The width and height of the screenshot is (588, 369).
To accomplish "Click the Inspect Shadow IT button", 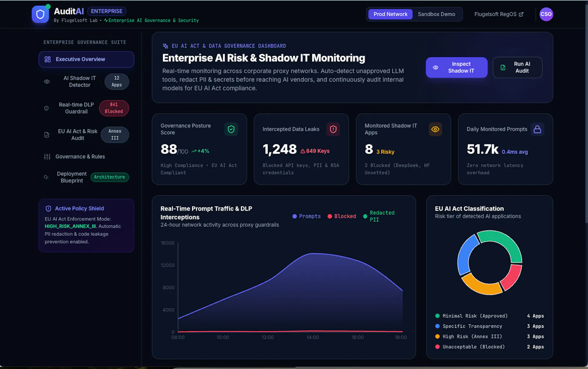I will (x=456, y=67).
